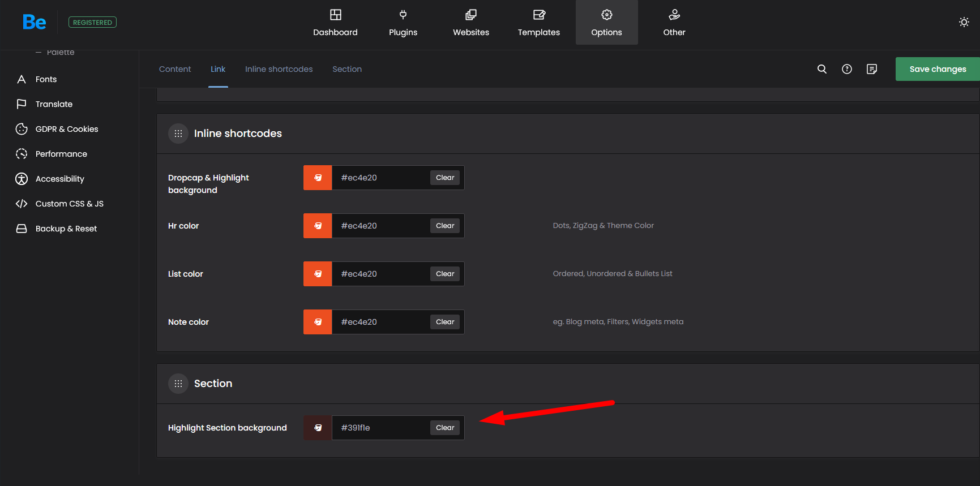The height and width of the screenshot is (486, 980).
Task: Open Performance in the sidebar
Action: (61, 154)
